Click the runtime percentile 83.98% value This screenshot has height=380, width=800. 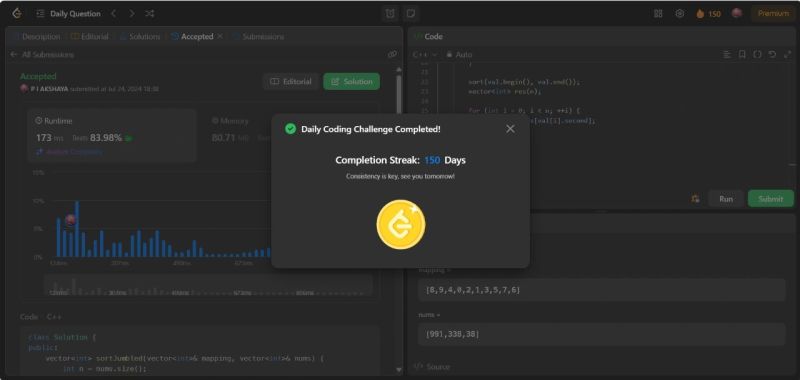[x=106, y=138]
